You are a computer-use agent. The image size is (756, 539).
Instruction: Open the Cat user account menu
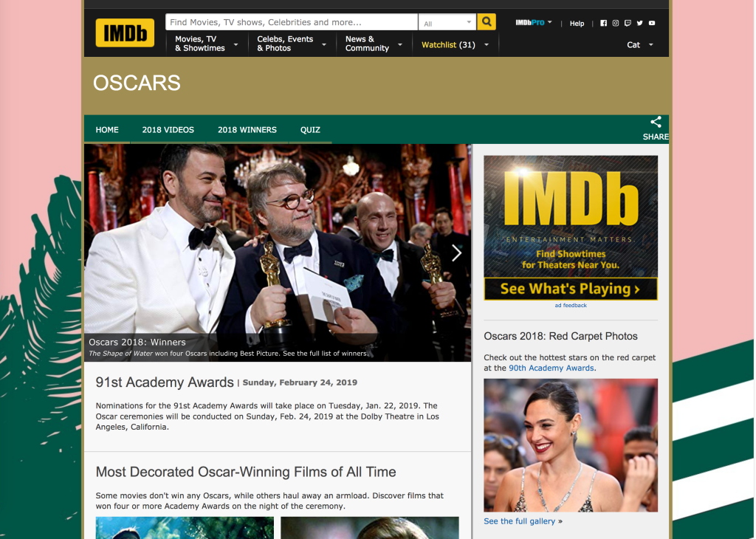tap(640, 45)
